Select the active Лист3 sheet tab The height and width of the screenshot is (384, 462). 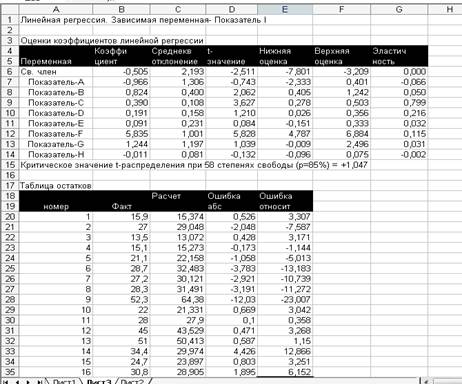pos(98,381)
